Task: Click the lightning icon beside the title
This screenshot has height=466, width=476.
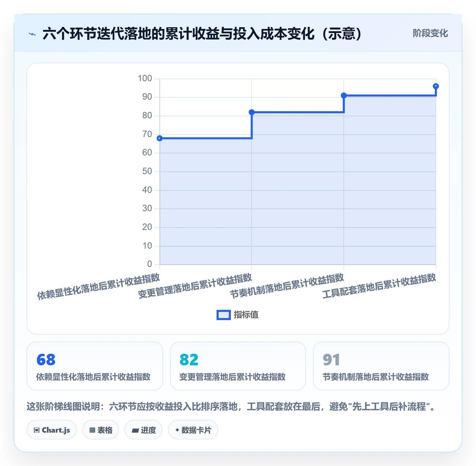Action: click(x=32, y=34)
